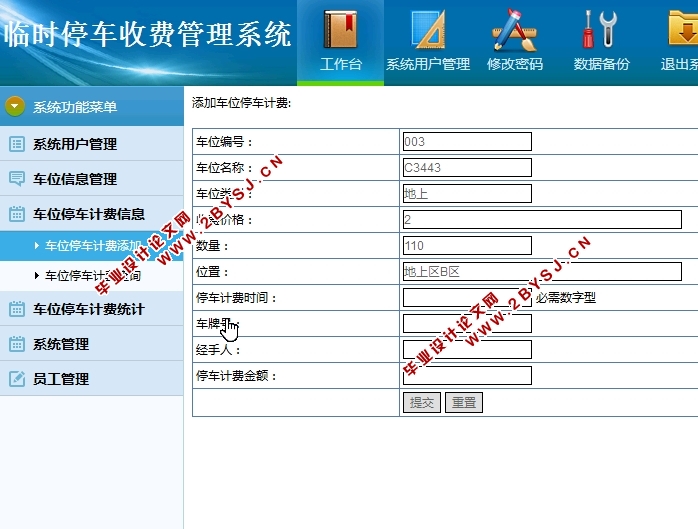
Task: Open sidebar menu 系统用户管理
Action: (92, 144)
